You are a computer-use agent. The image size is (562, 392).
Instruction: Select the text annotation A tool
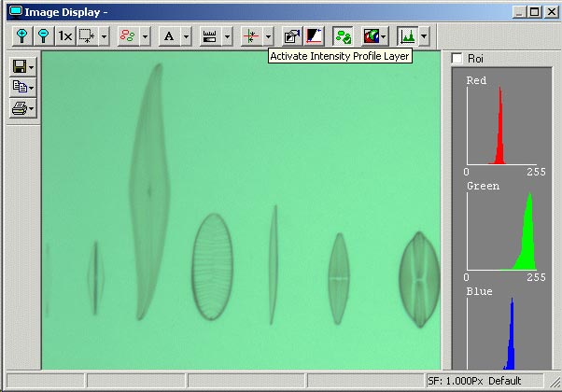point(169,36)
